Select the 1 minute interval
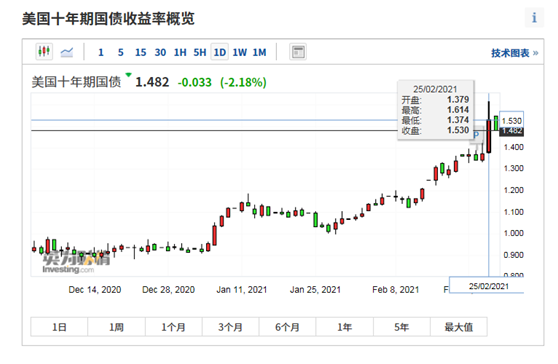The height and width of the screenshot is (364, 558). pyautogui.click(x=101, y=53)
